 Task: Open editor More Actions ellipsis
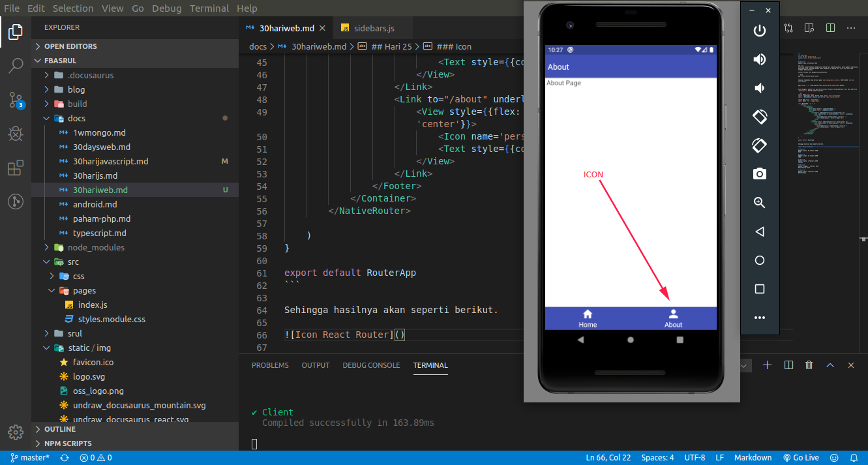click(850, 28)
